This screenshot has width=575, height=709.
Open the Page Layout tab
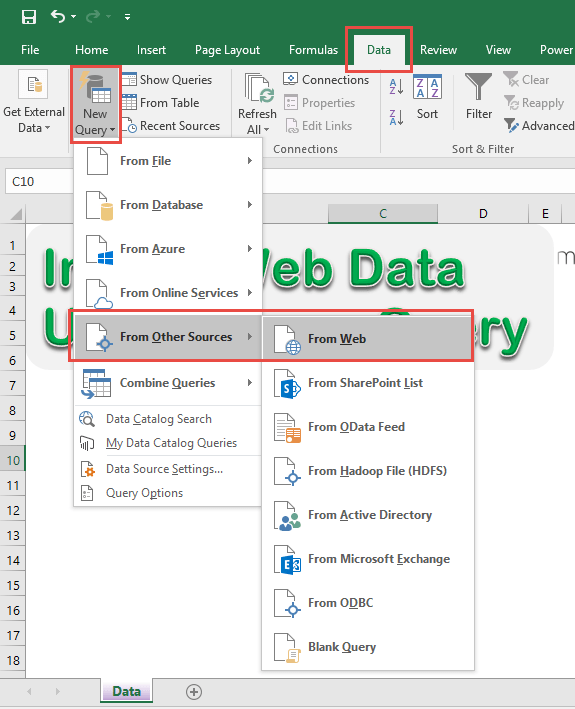tap(227, 50)
